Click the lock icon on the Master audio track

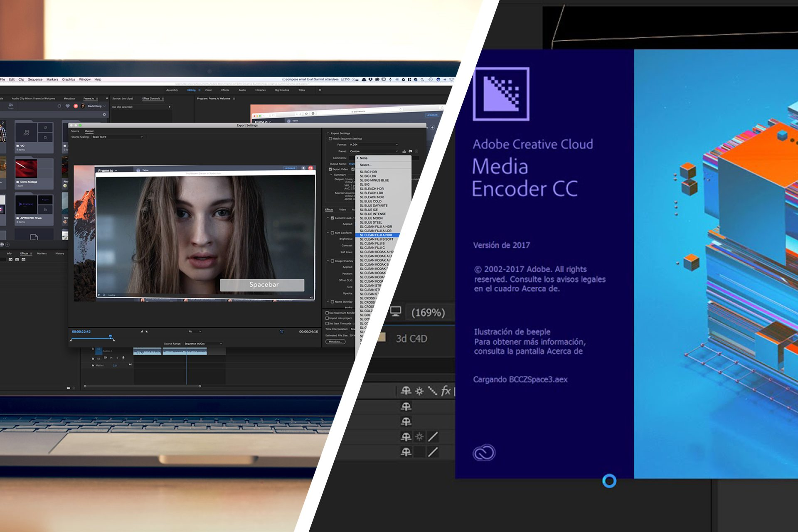[x=92, y=365]
